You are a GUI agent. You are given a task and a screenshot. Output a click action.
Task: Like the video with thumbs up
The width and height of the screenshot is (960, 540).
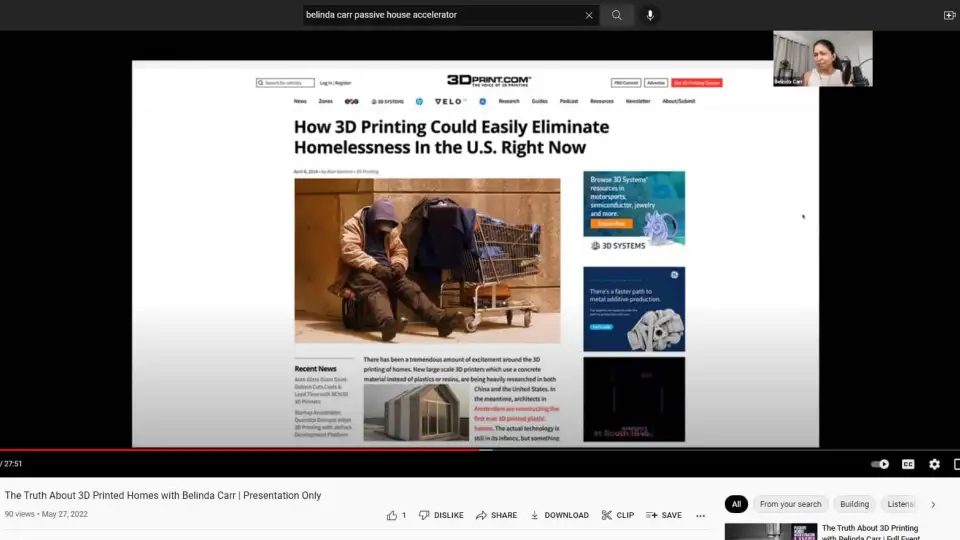393,515
